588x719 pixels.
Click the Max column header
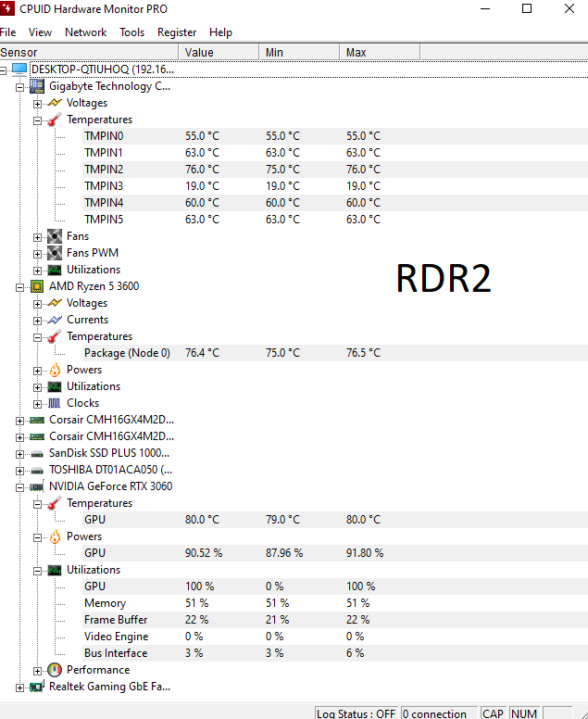pyautogui.click(x=380, y=52)
